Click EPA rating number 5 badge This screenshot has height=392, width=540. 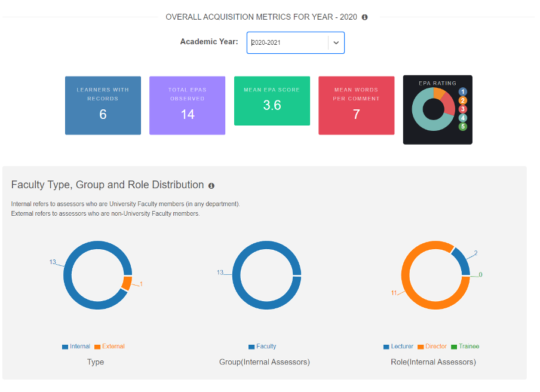click(x=462, y=127)
